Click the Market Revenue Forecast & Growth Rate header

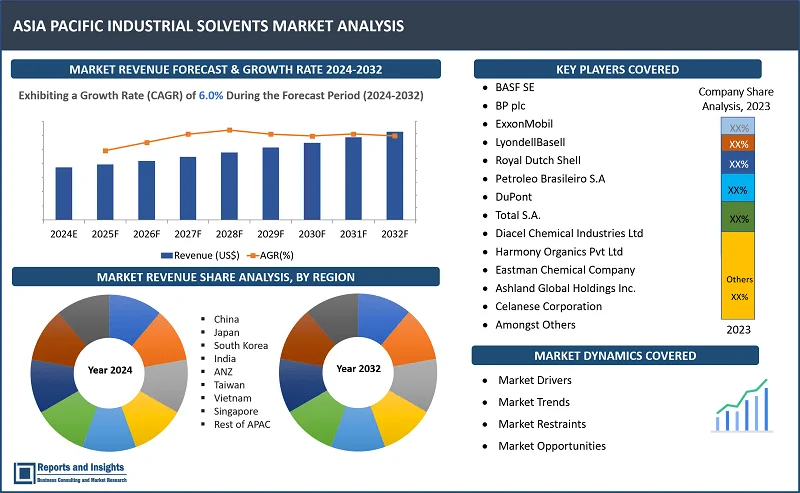coord(226,69)
